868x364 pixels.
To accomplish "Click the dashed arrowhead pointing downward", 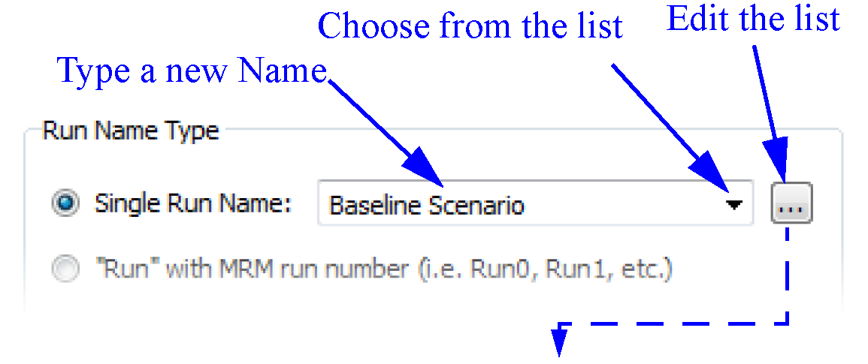I will (x=558, y=342).
